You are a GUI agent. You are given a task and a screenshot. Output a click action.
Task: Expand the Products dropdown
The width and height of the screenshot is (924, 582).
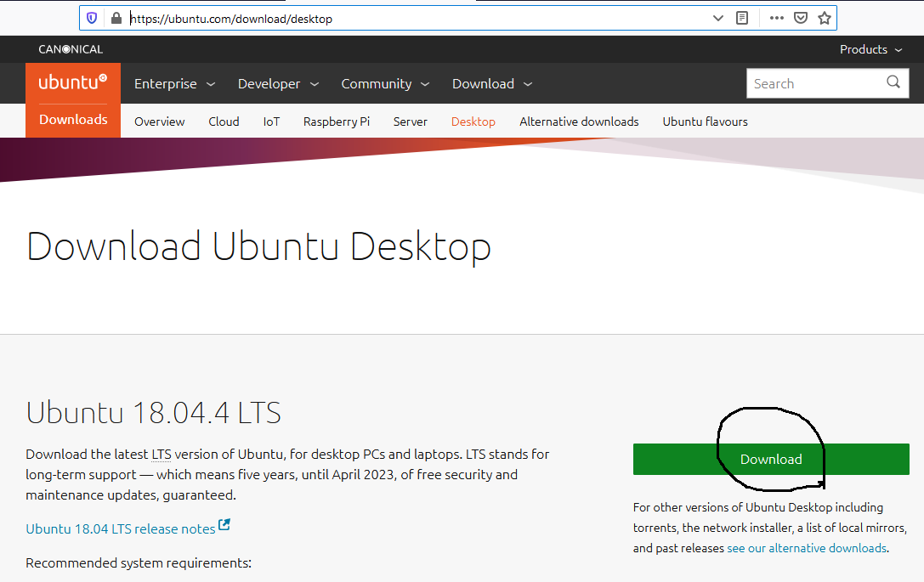tap(870, 49)
